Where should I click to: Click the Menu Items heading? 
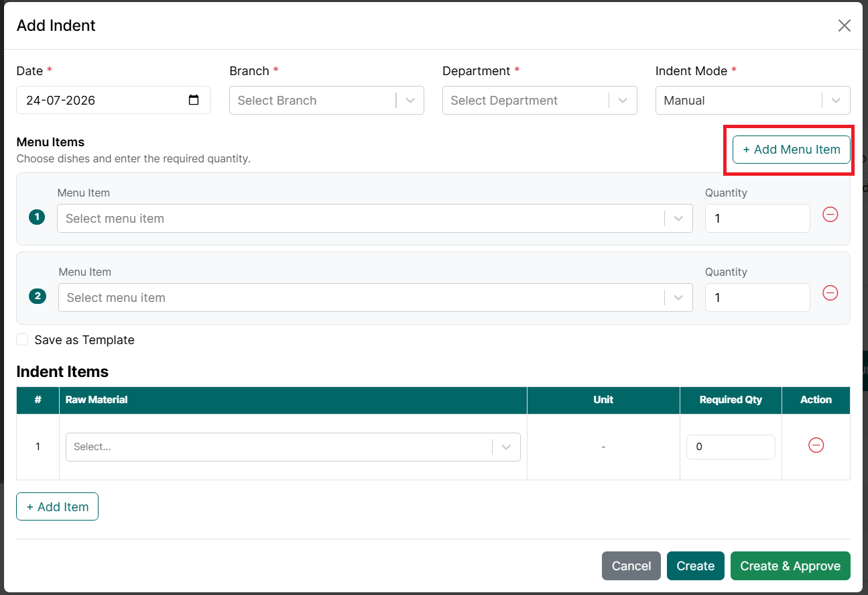[x=50, y=142]
